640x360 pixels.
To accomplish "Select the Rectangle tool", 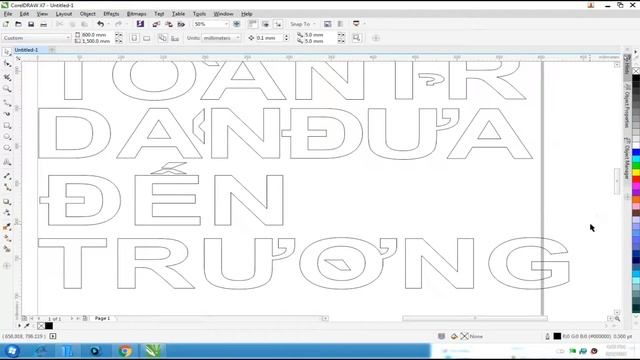I will tap(7, 126).
